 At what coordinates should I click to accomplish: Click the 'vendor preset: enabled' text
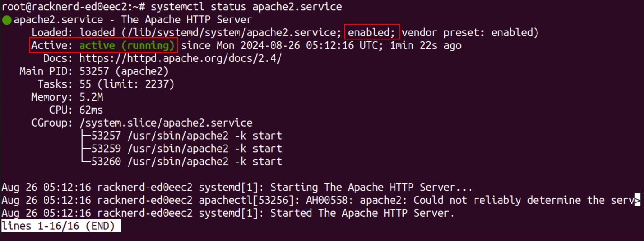470,33
